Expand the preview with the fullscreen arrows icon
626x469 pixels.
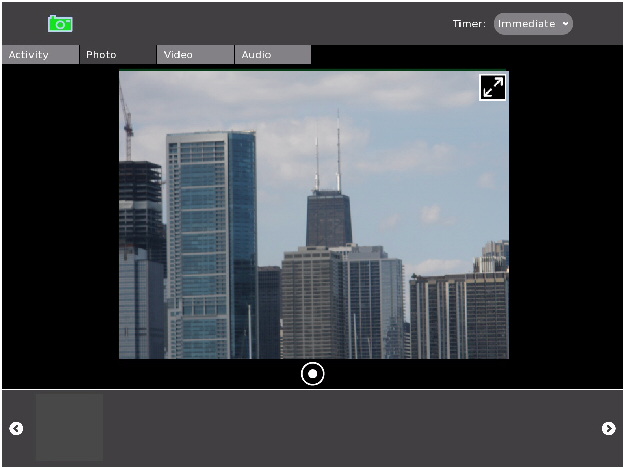492,88
